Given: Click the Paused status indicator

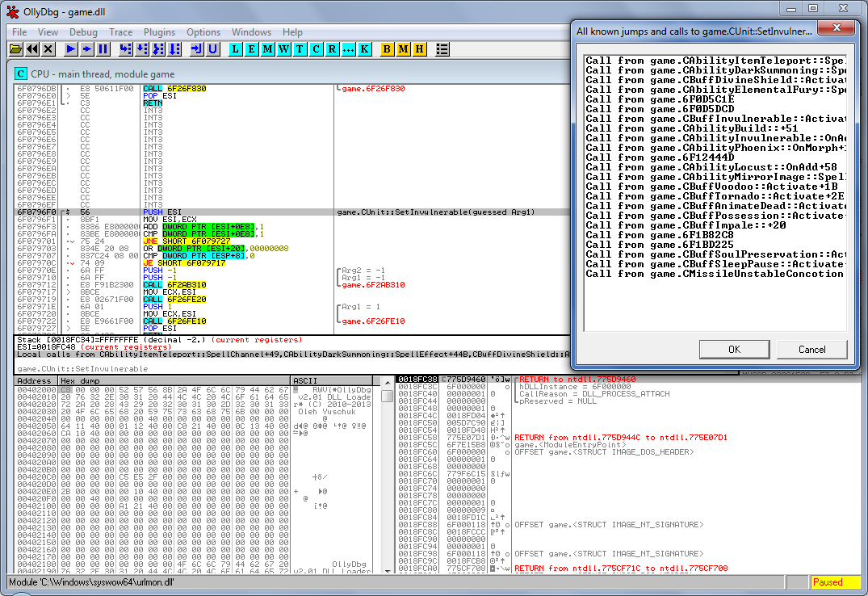Looking at the screenshot, I should [836, 582].
